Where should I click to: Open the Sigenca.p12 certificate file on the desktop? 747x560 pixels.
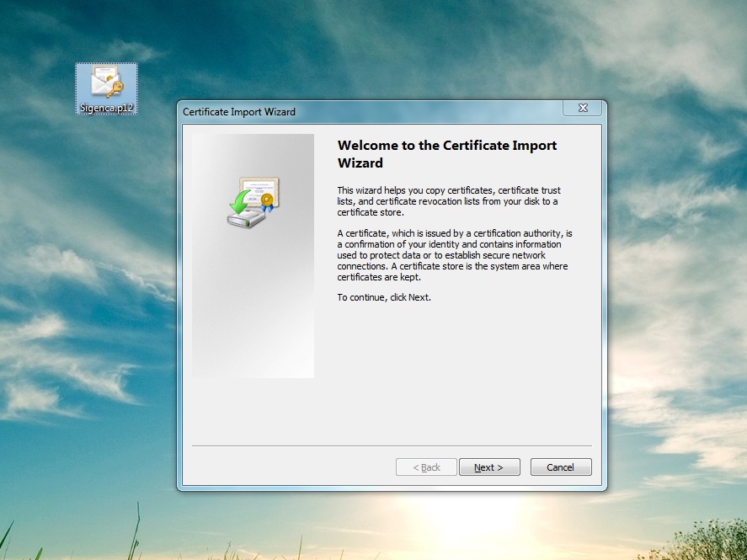[x=105, y=84]
